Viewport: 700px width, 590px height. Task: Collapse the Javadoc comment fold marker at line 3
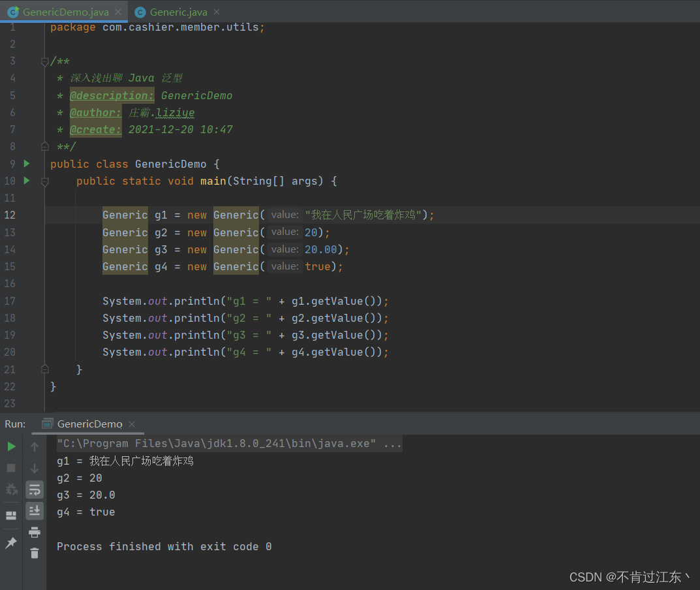44,61
